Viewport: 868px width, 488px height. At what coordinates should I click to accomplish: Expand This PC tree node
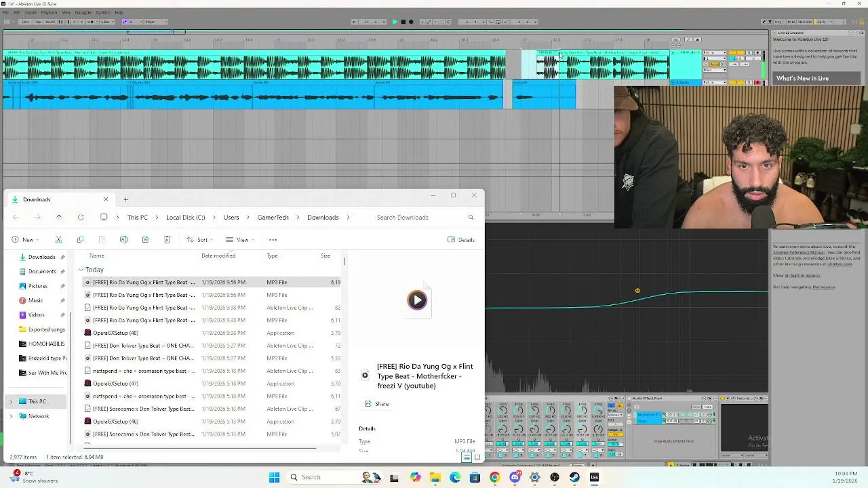coord(10,402)
